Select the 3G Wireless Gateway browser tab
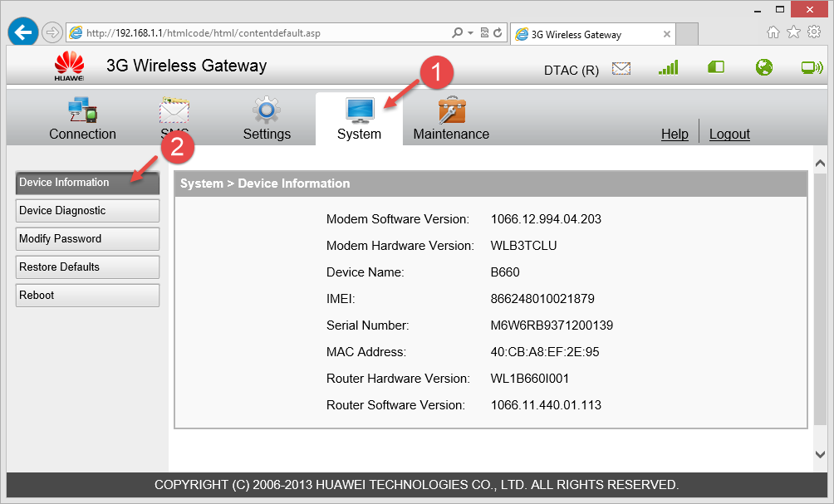The image size is (834, 504). (593, 35)
